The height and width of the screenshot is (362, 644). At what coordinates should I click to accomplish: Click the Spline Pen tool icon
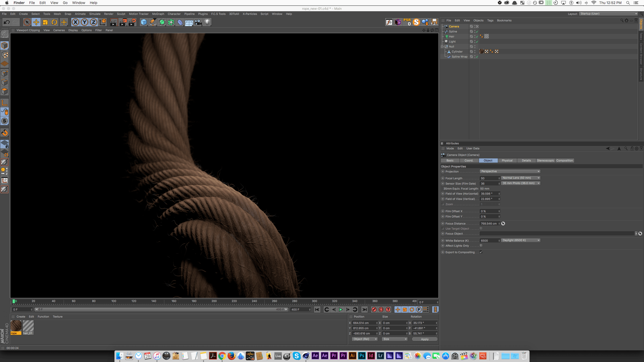pos(153,22)
